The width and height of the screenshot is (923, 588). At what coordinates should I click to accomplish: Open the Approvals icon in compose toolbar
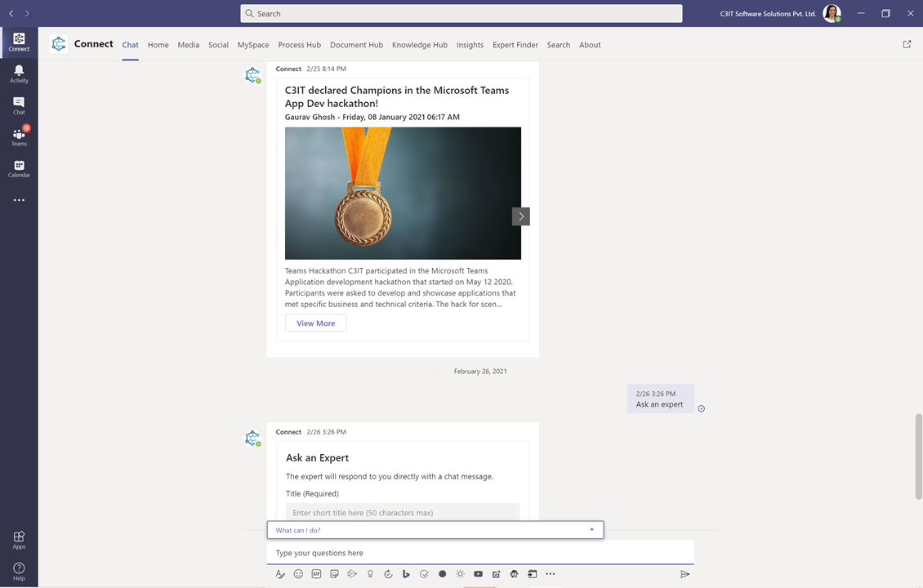(x=388, y=574)
